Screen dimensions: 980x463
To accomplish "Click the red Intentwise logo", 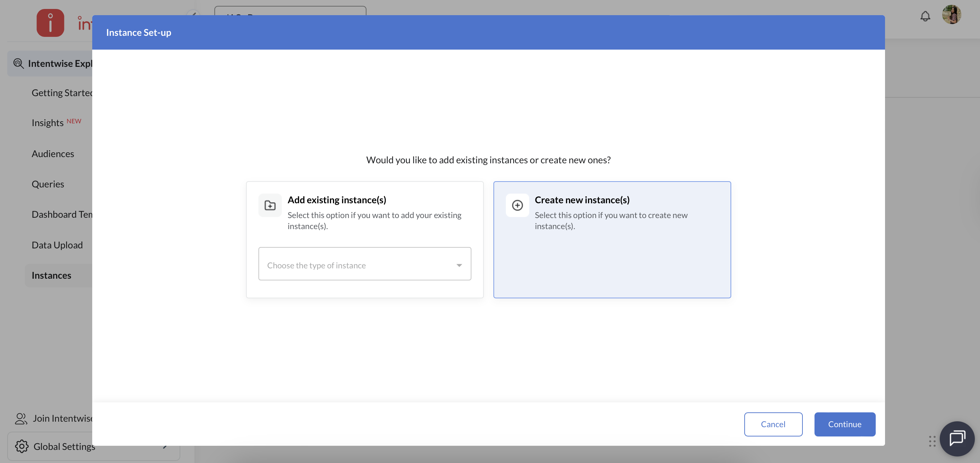I will [50, 23].
